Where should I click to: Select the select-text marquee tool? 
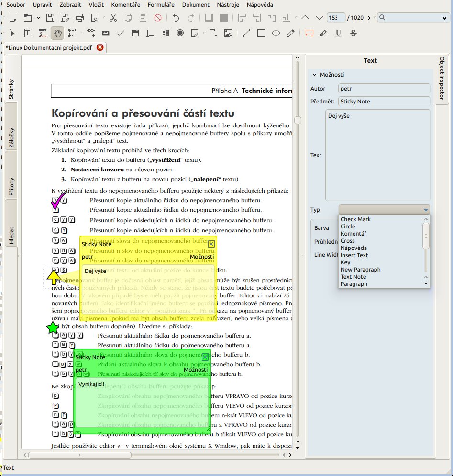(72, 33)
